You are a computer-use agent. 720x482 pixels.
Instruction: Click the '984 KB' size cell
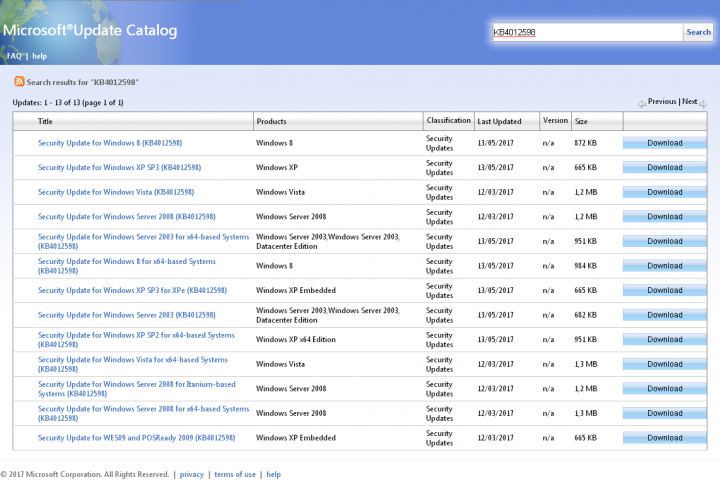click(x=585, y=266)
